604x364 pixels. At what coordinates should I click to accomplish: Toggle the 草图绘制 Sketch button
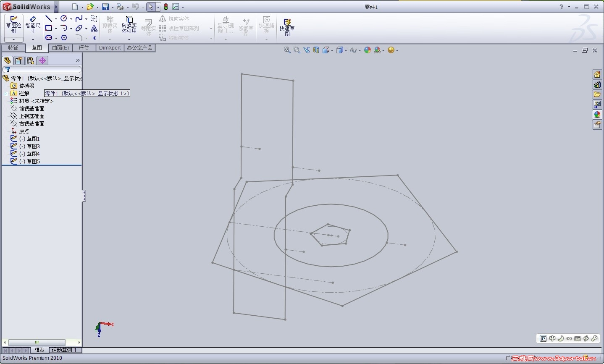14,25
